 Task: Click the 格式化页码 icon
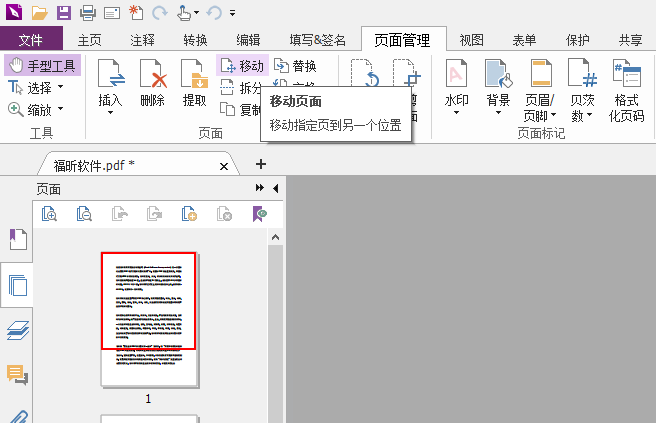point(626,74)
